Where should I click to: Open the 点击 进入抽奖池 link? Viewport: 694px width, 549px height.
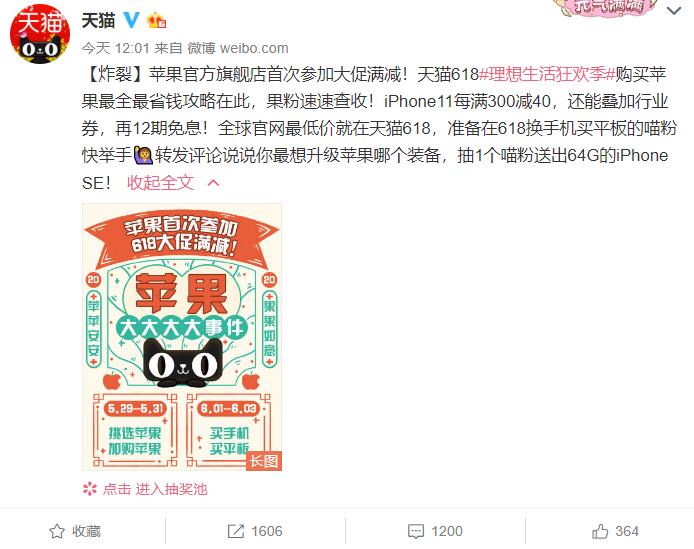click(155, 489)
